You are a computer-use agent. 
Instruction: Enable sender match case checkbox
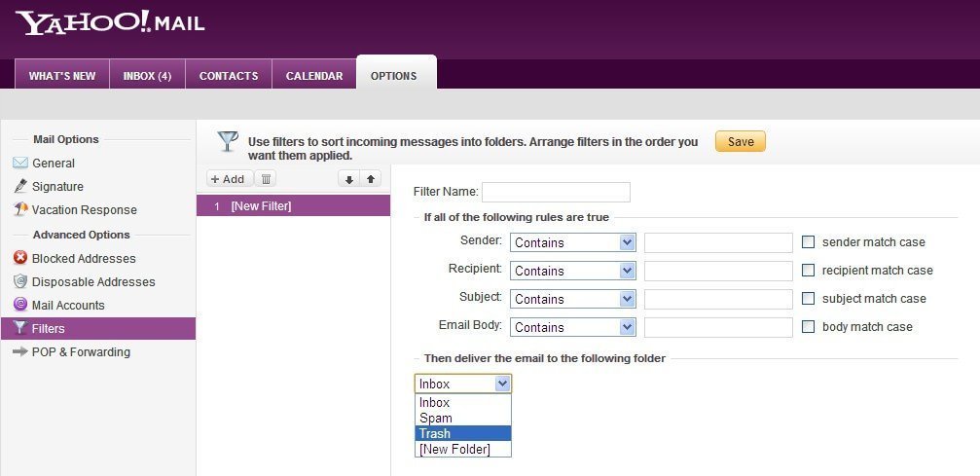808,242
